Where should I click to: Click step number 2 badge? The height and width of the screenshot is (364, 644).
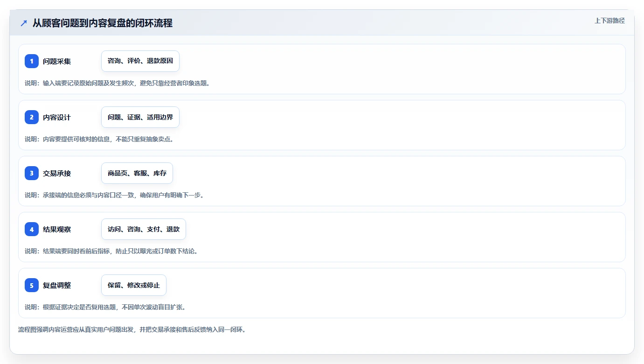click(32, 117)
